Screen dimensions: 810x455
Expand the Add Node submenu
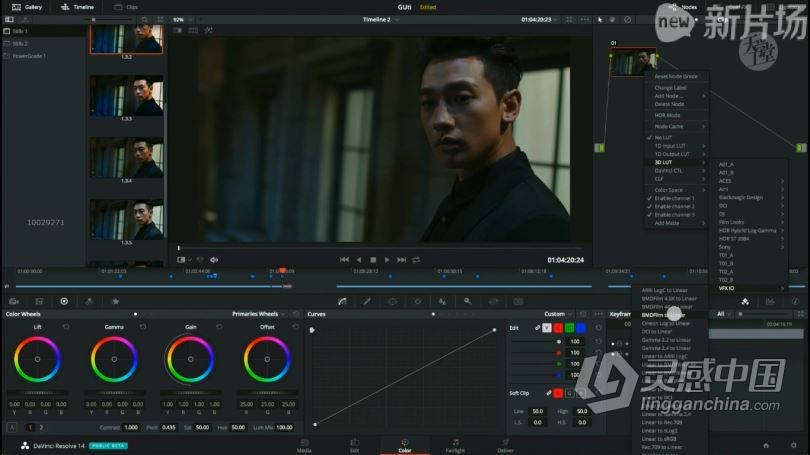tap(676, 96)
